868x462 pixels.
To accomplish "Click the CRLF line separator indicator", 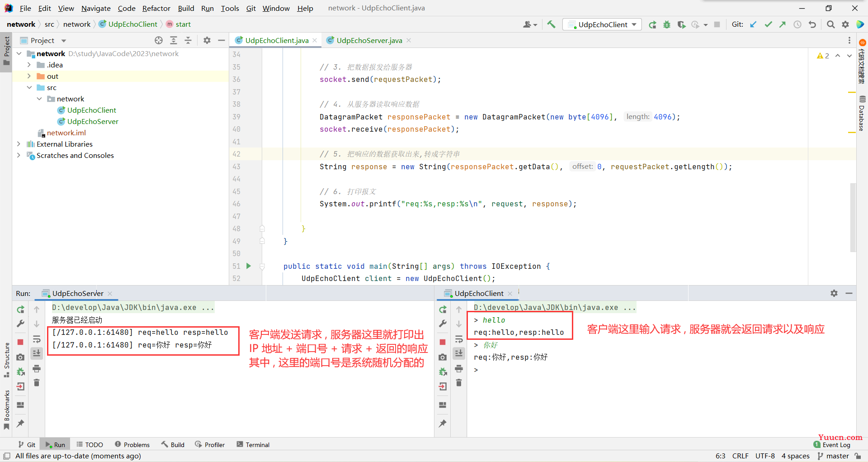I will coord(741,456).
